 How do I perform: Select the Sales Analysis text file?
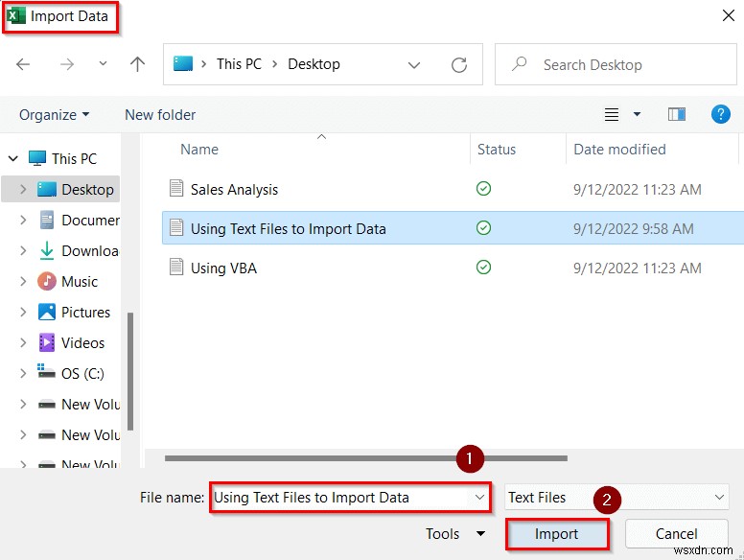pyautogui.click(x=234, y=189)
